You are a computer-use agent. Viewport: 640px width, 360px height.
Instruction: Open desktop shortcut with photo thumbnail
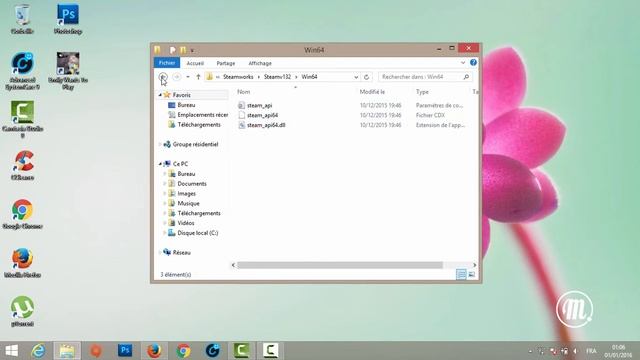pos(68,71)
